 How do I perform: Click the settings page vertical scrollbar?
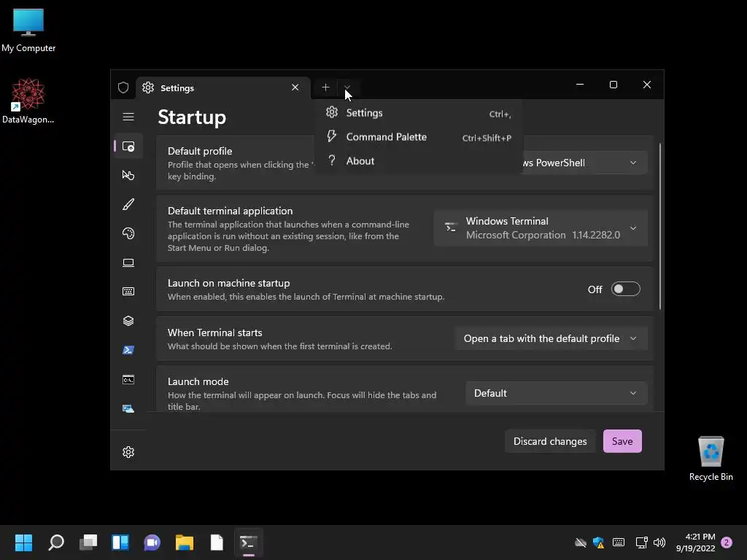pyautogui.click(x=660, y=226)
